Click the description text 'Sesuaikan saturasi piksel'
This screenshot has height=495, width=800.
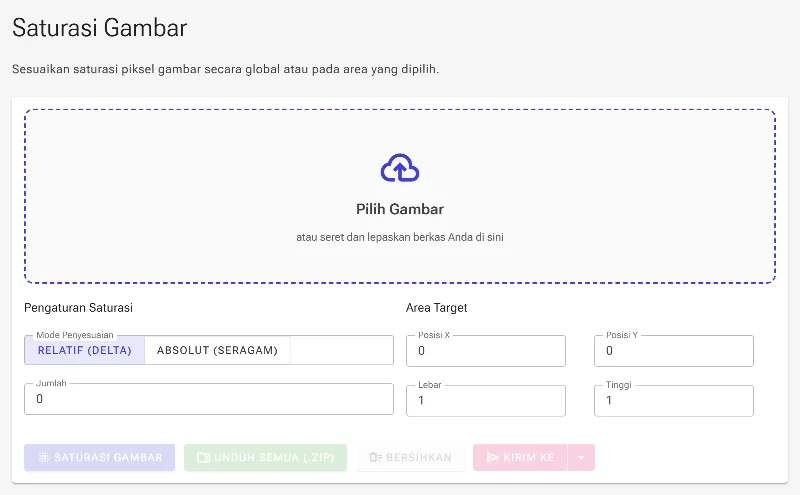tap(226, 69)
